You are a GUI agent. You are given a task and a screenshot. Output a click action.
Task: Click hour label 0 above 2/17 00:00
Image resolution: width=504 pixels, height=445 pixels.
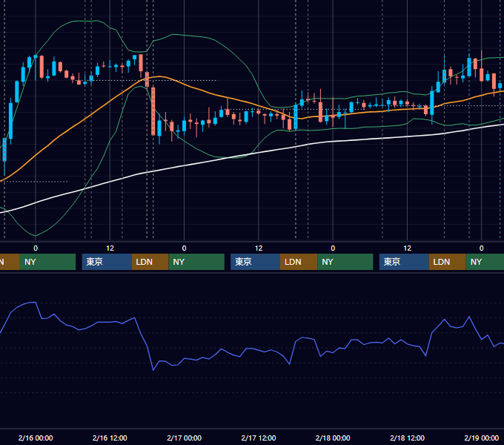[184, 248]
